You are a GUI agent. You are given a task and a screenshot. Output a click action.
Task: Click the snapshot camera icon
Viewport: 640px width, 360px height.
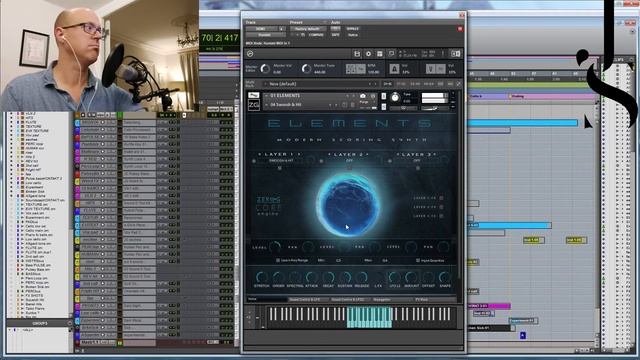363,96
